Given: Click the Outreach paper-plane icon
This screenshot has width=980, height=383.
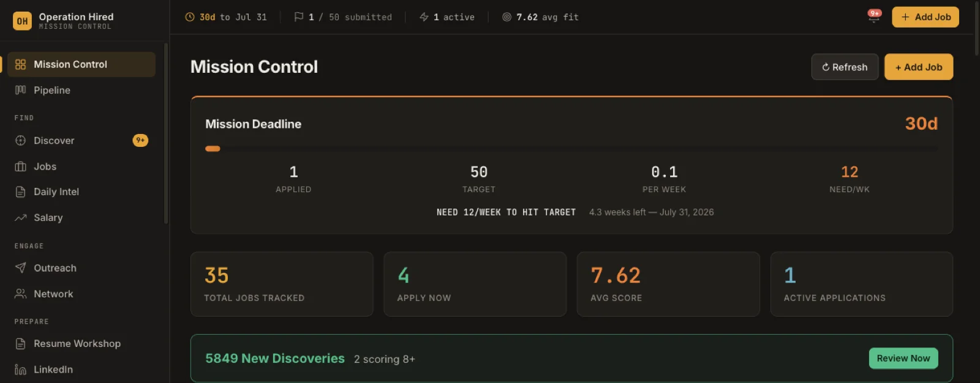Looking at the screenshot, I should (20, 268).
